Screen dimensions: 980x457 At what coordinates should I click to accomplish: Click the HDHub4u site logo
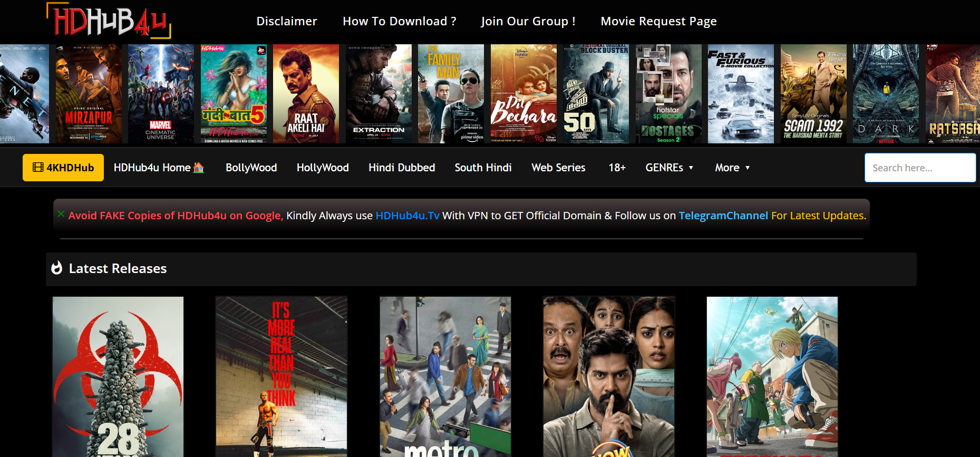(109, 21)
